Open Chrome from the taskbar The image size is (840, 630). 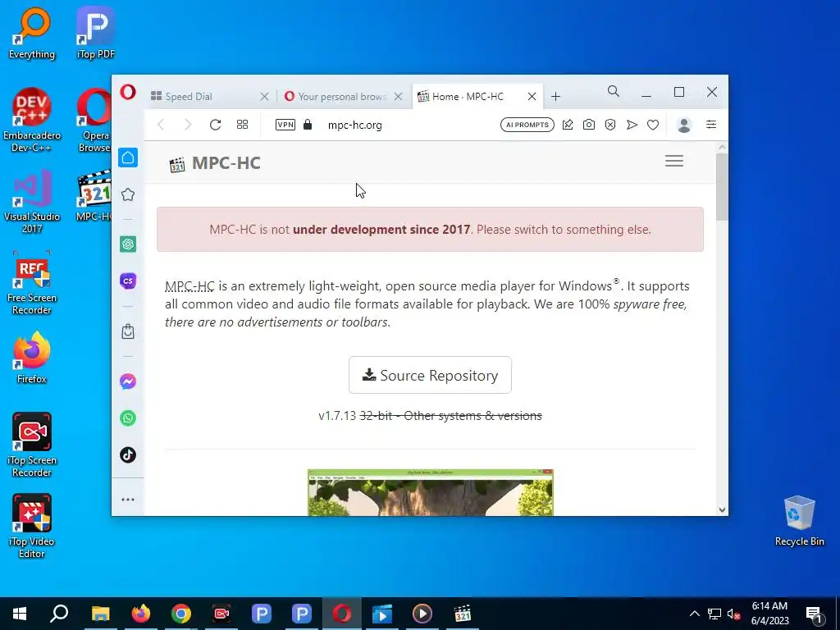click(181, 614)
